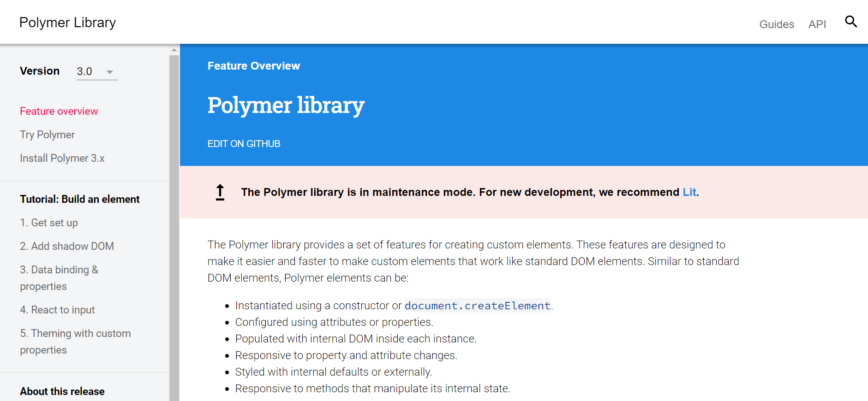The width and height of the screenshot is (868, 401).
Task: Open tutorial step 2. Add shadow DOM
Action: click(x=67, y=246)
